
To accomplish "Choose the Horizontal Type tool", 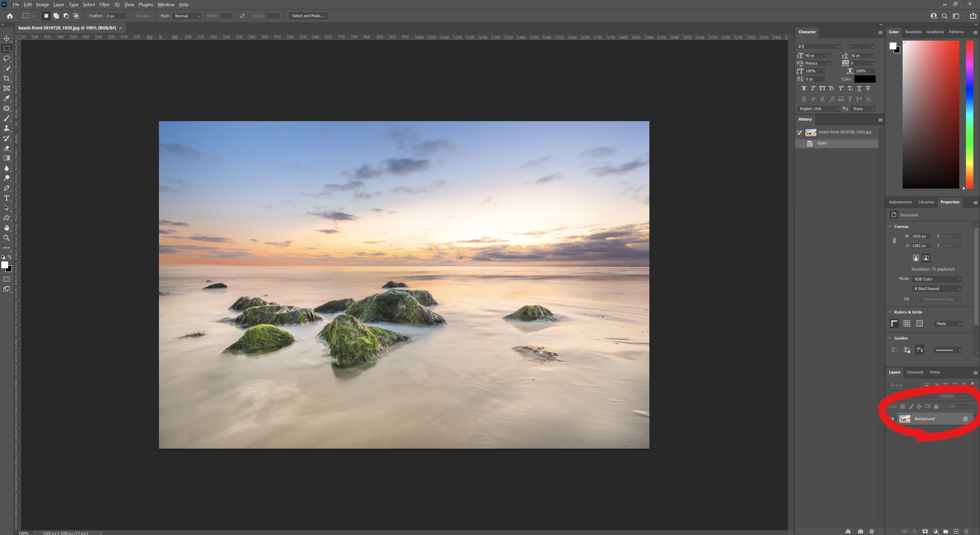I will (6, 198).
